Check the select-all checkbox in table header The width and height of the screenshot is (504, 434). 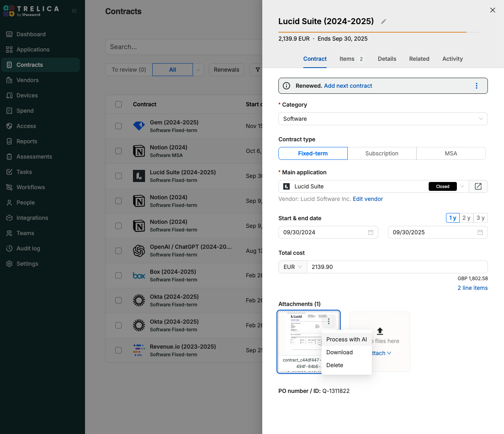pyautogui.click(x=118, y=104)
